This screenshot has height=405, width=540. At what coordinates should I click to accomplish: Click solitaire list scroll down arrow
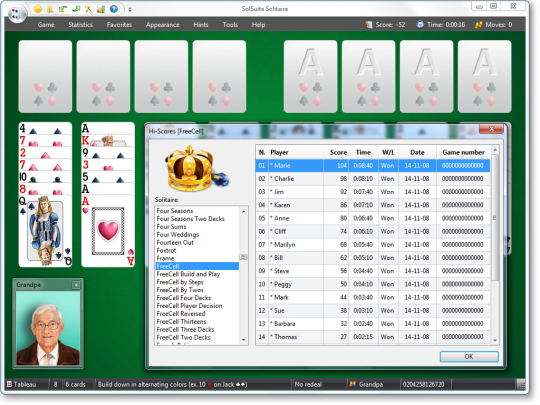click(x=243, y=340)
